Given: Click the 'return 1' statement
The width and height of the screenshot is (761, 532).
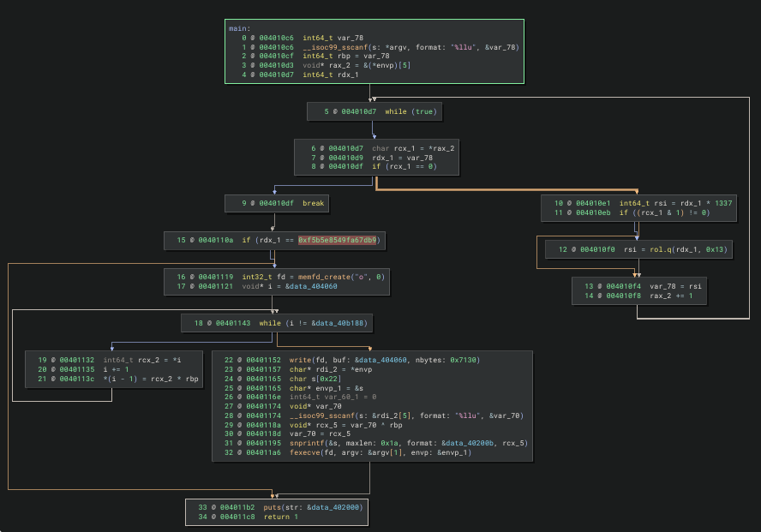Looking at the screenshot, I should tap(280, 517).
